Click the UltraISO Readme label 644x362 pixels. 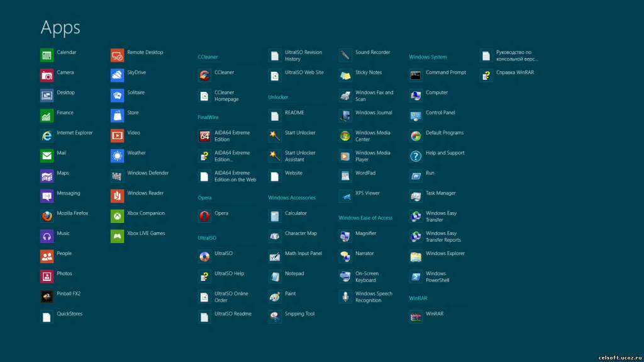click(233, 314)
